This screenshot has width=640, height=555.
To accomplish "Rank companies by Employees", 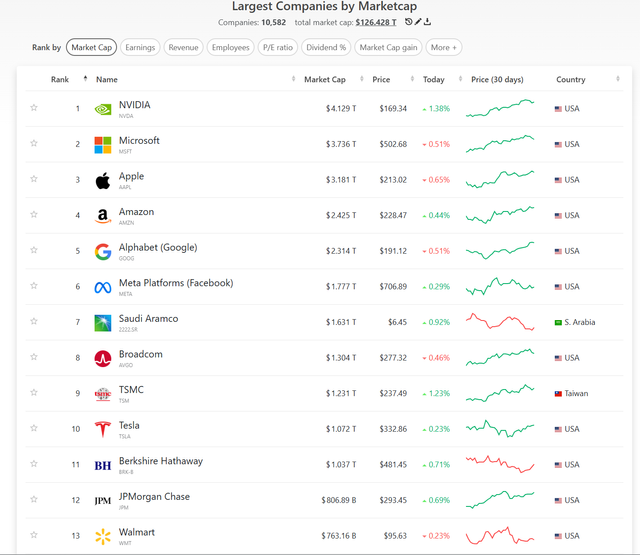I will click(x=231, y=47).
